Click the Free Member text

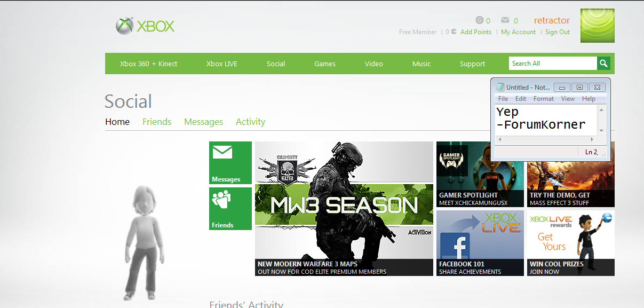click(x=418, y=32)
